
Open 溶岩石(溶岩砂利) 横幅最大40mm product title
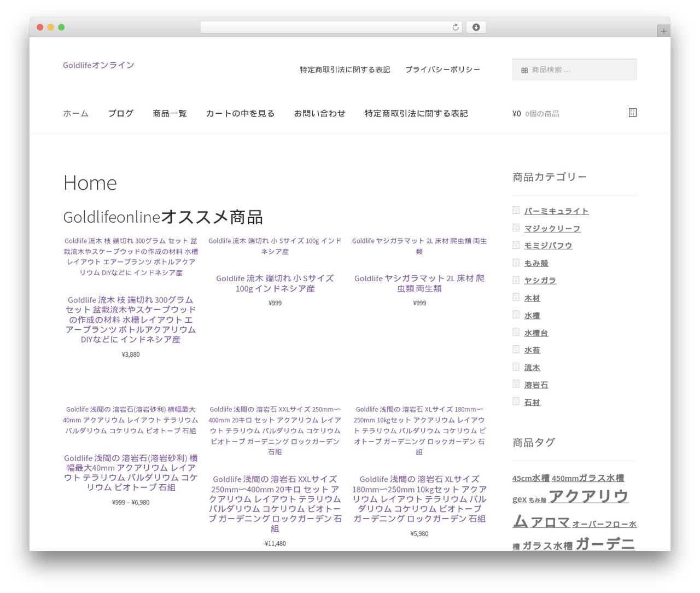[x=131, y=473]
